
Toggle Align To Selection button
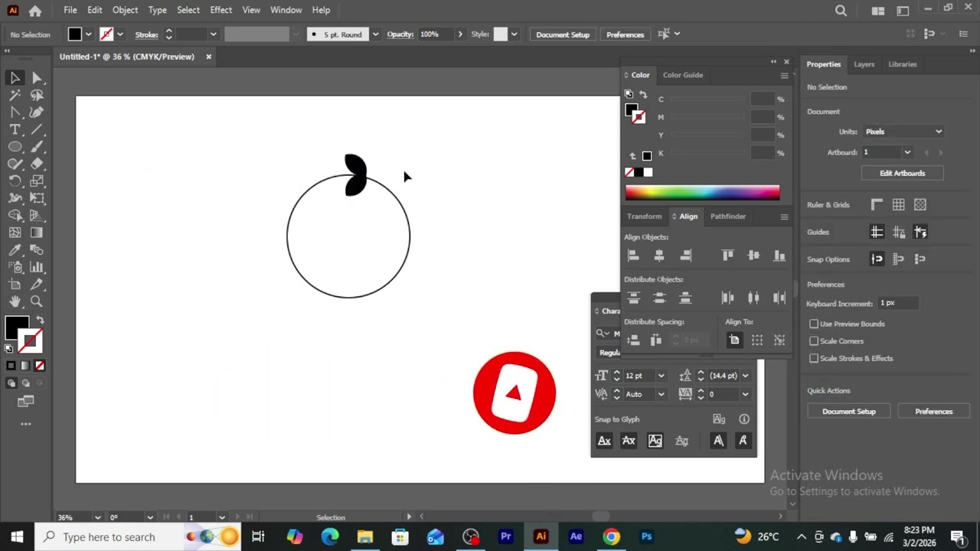(757, 341)
